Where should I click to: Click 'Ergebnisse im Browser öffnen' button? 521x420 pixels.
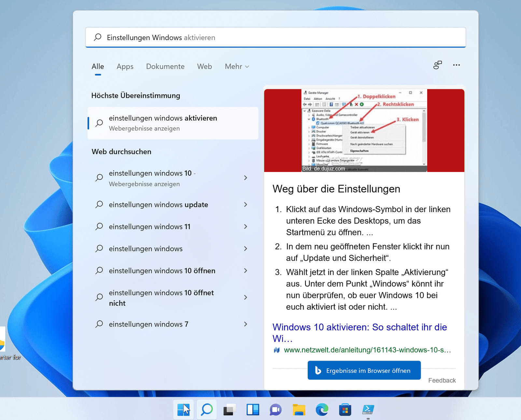(364, 370)
